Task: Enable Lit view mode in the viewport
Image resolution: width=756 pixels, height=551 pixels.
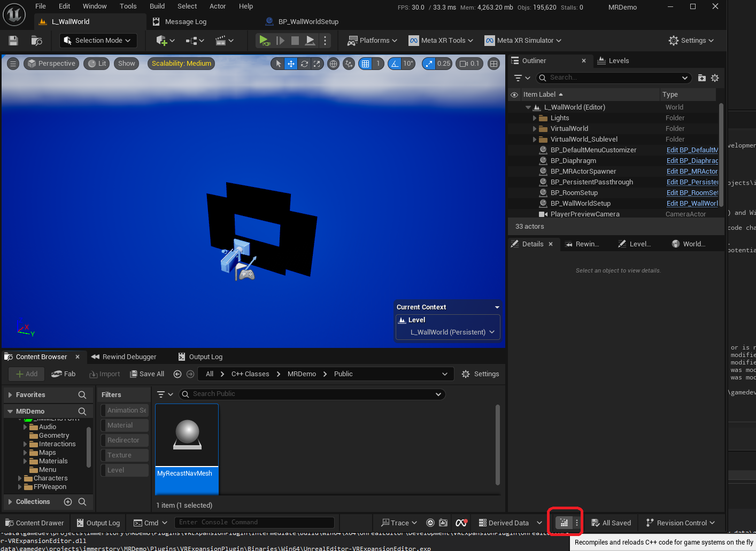Action: coord(96,63)
